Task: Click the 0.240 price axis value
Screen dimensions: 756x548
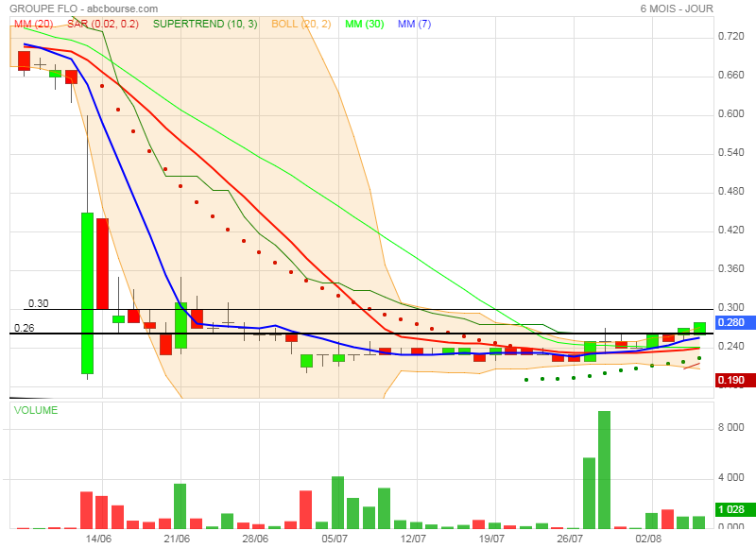Action: click(x=730, y=346)
